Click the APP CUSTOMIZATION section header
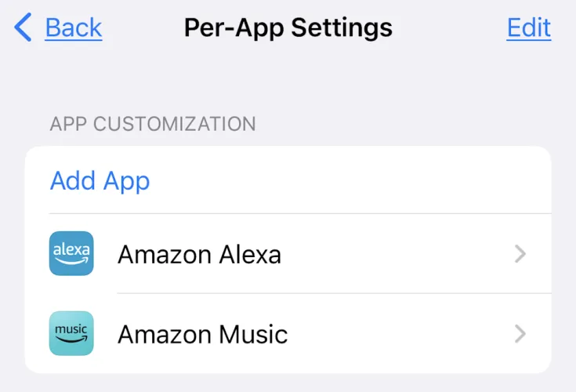The image size is (576, 392). coord(153,124)
